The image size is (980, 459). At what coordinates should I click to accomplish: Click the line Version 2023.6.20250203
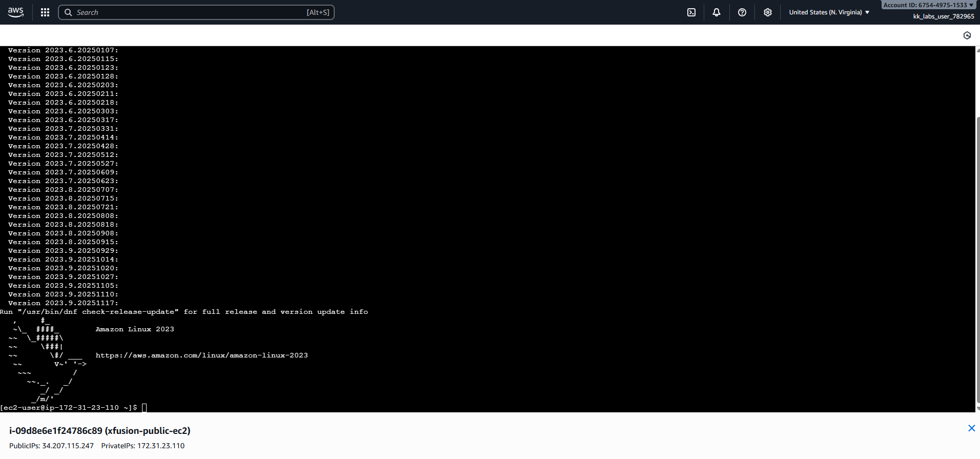click(63, 85)
